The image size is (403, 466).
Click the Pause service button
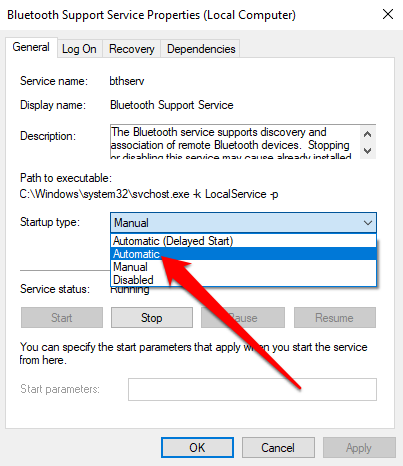click(x=243, y=318)
